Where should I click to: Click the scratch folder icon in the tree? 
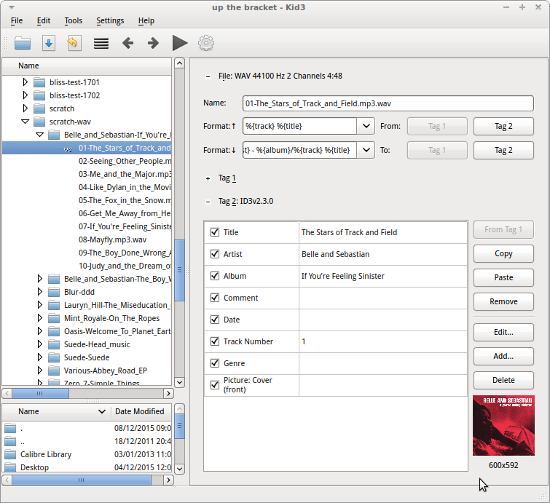(x=39, y=108)
